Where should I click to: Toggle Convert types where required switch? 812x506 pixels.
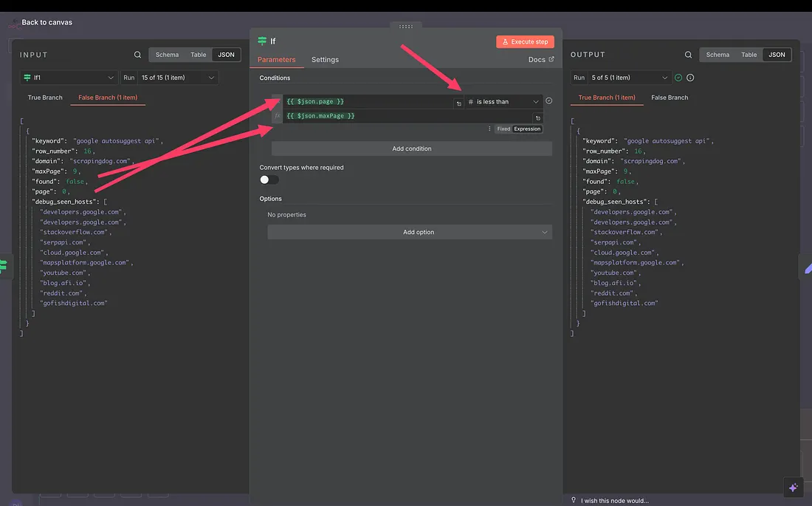point(269,180)
